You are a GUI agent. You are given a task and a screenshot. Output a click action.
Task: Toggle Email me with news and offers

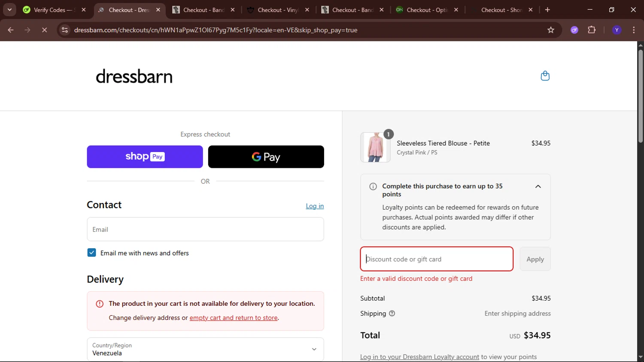(x=91, y=252)
